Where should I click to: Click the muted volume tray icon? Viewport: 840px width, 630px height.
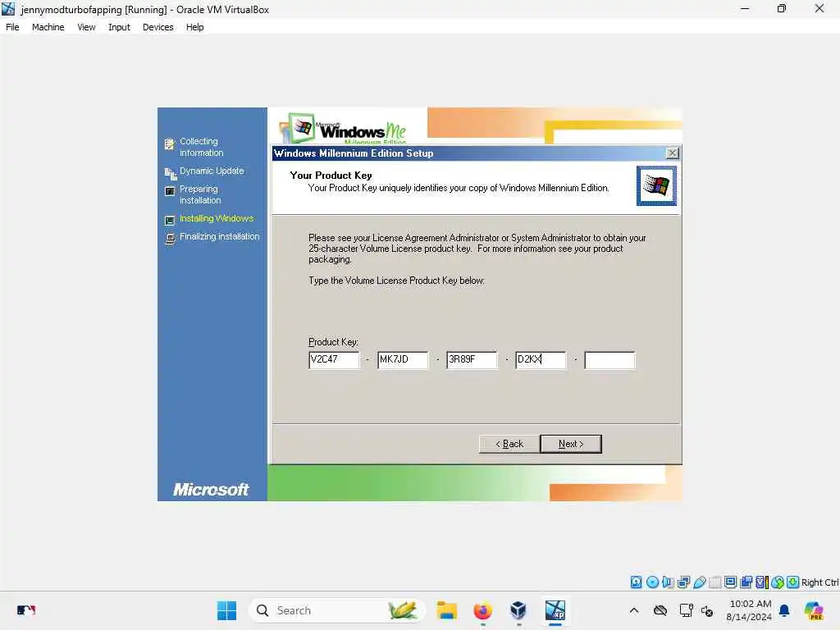(707, 610)
